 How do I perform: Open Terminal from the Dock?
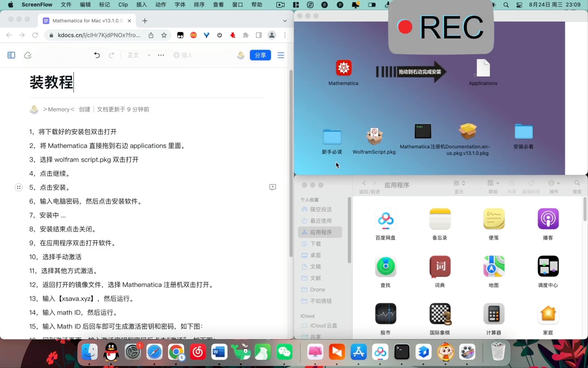coord(402,352)
